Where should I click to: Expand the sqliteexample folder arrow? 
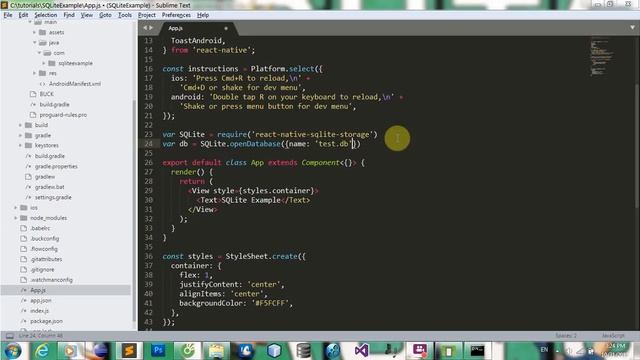(44, 63)
